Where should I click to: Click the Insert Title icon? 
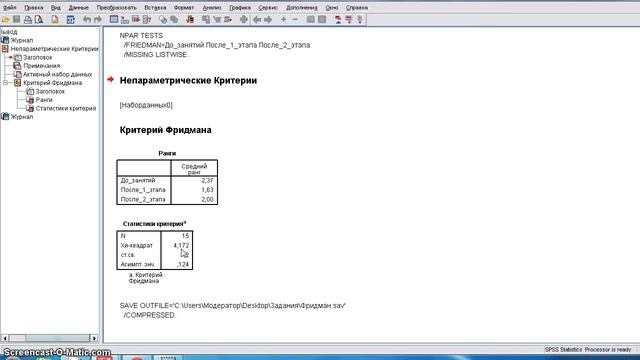click(x=349, y=19)
